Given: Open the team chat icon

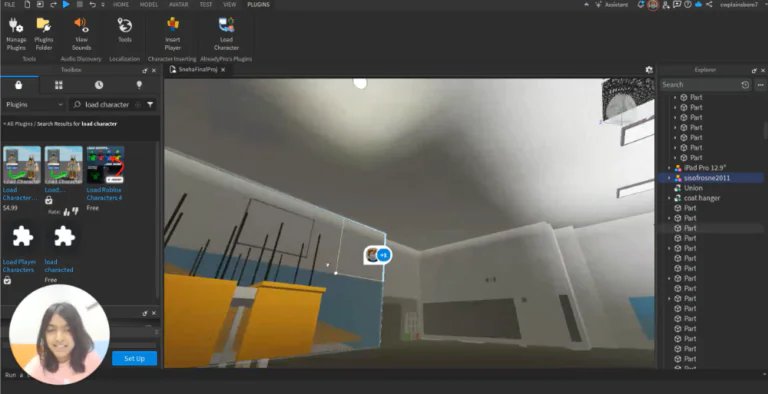Looking at the screenshot, I should pyautogui.click(x=677, y=4).
